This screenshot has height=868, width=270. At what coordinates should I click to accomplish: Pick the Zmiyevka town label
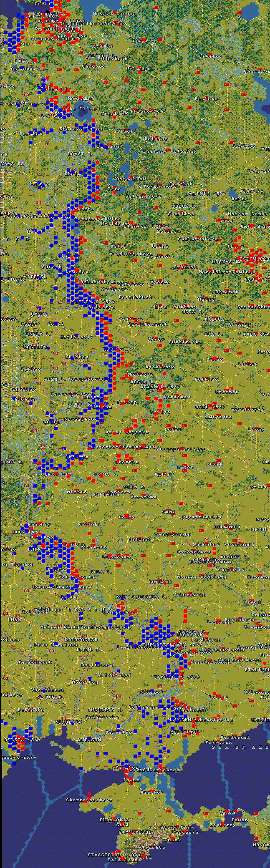point(218,417)
